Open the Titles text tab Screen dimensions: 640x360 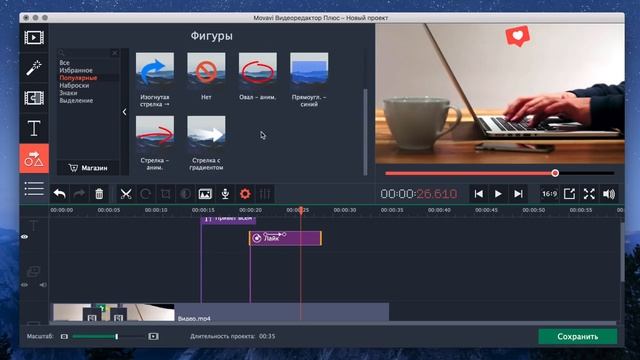34,128
